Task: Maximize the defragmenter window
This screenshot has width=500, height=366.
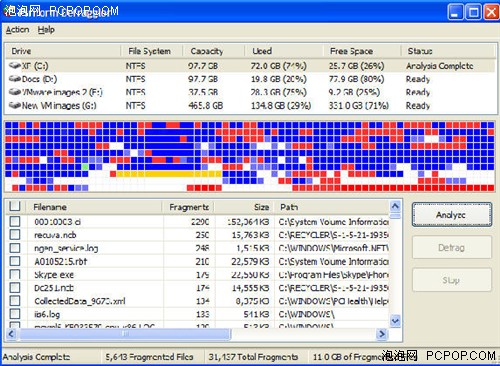Action: pyautogui.click(x=473, y=12)
